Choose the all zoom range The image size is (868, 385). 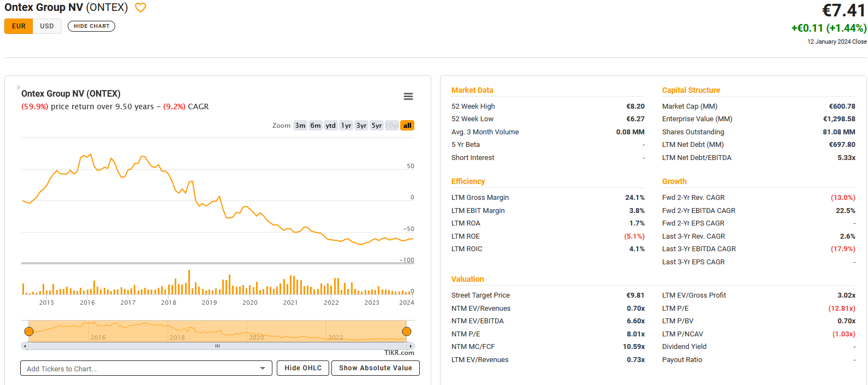(x=407, y=126)
